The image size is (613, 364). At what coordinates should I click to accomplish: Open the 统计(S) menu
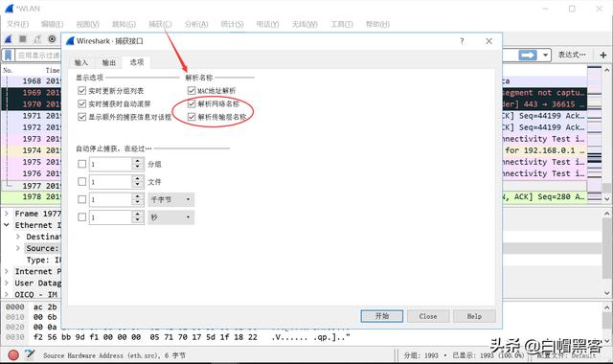[232, 24]
